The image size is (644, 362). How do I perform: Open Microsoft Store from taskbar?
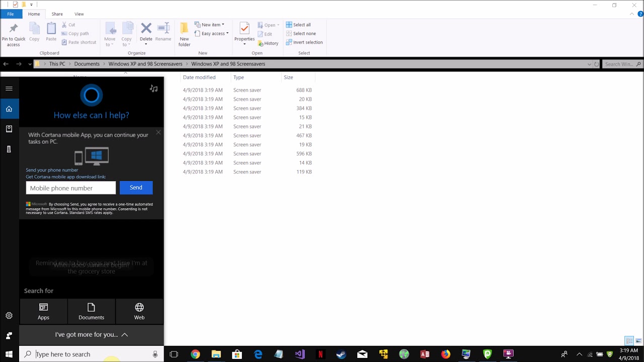click(237, 354)
